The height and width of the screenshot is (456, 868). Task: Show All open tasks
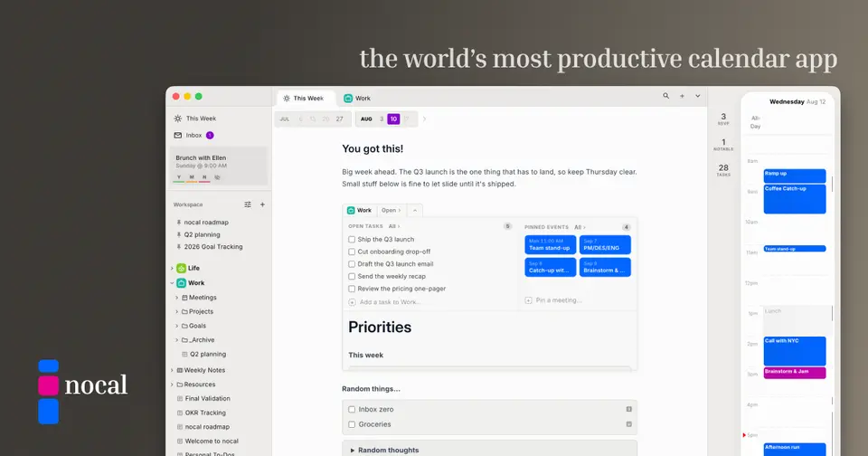click(394, 226)
